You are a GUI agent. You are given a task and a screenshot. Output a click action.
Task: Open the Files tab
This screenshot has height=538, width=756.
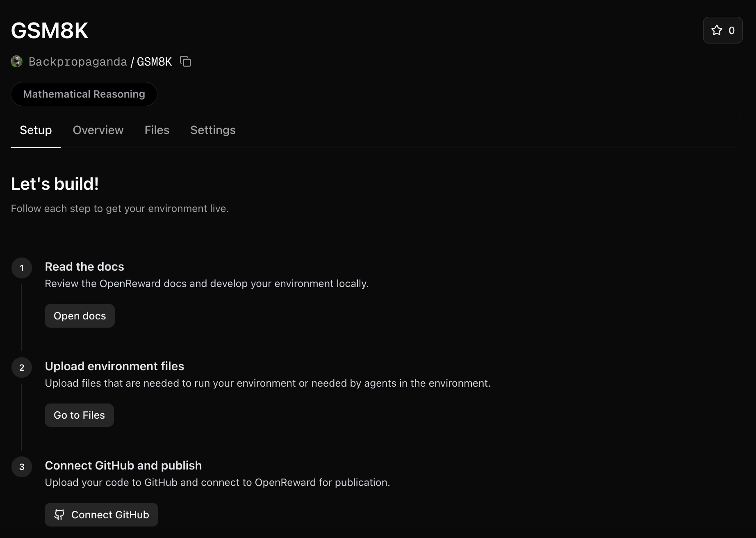point(157,130)
